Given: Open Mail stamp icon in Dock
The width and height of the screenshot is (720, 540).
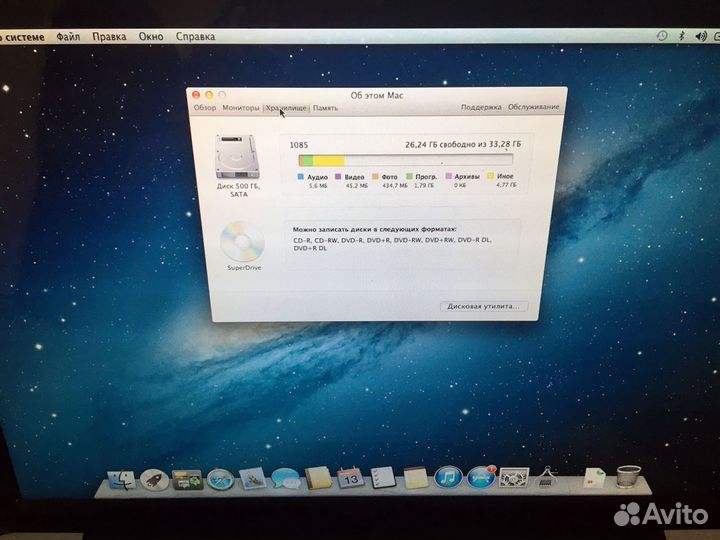Looking at the screenshot, I should point(252,478).
